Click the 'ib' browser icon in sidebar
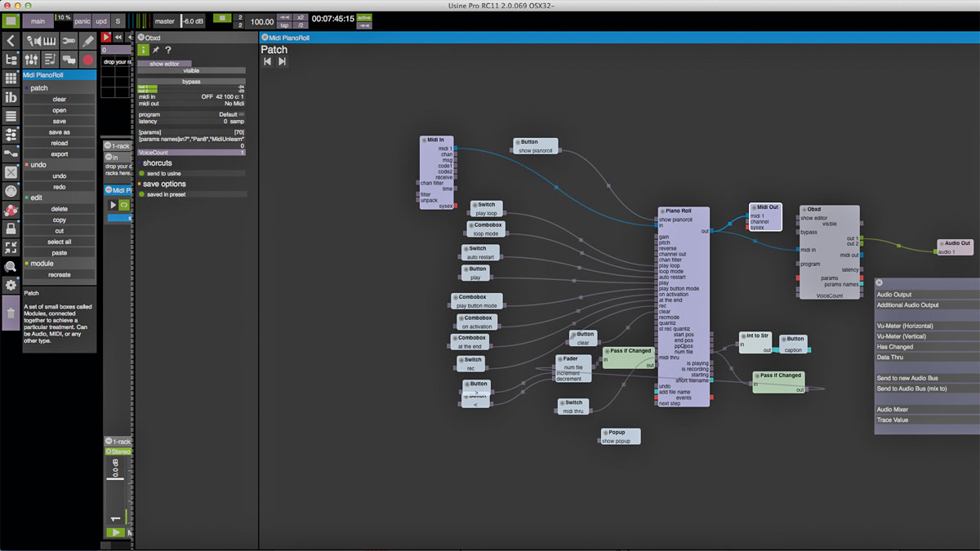 coord(11,97)
